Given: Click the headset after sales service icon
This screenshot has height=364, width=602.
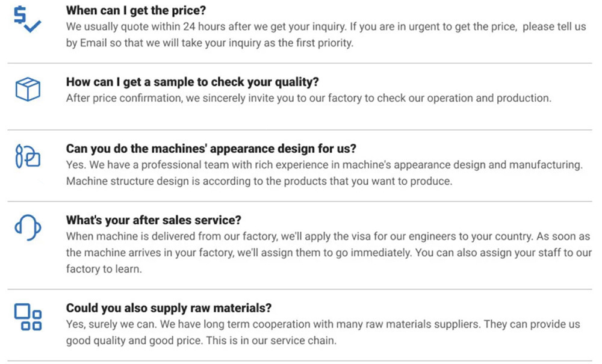Looking at the screenshot, I should 27,227.
